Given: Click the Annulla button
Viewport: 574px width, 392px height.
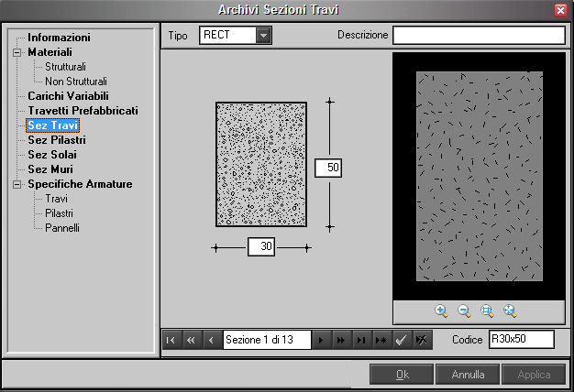Looking at the screenshot, I should [468, 375].
